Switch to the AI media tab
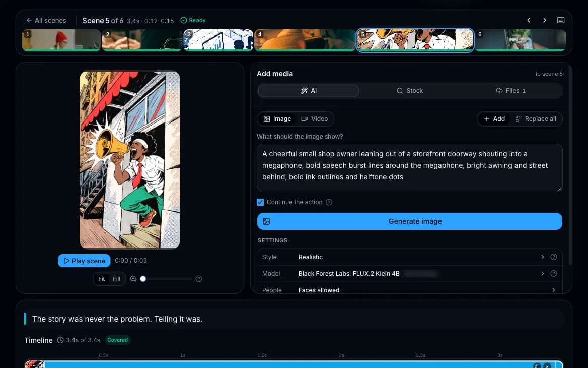The image size is (588, 368). tap(309, 91)
